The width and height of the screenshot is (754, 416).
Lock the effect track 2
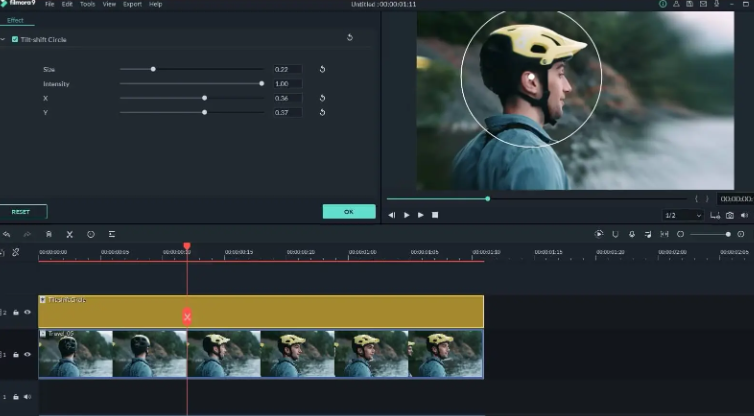(x=16, y=313)
